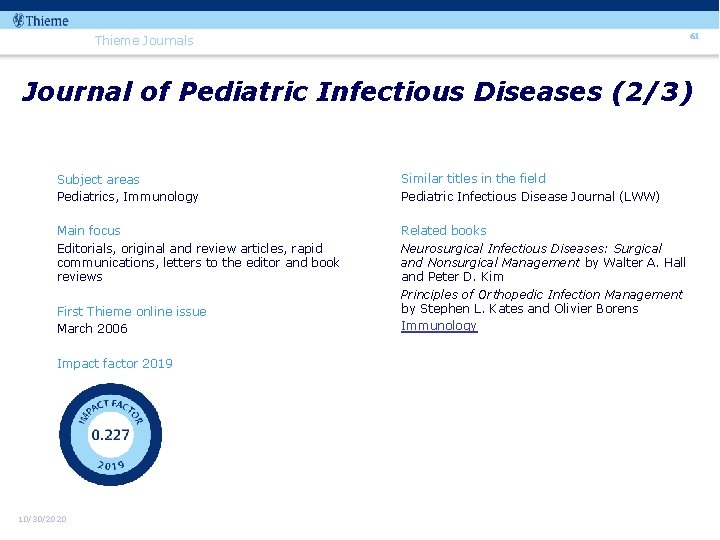720x540 pixels.
Task: Select the Main focus heading
Action: tap(89, 230)
